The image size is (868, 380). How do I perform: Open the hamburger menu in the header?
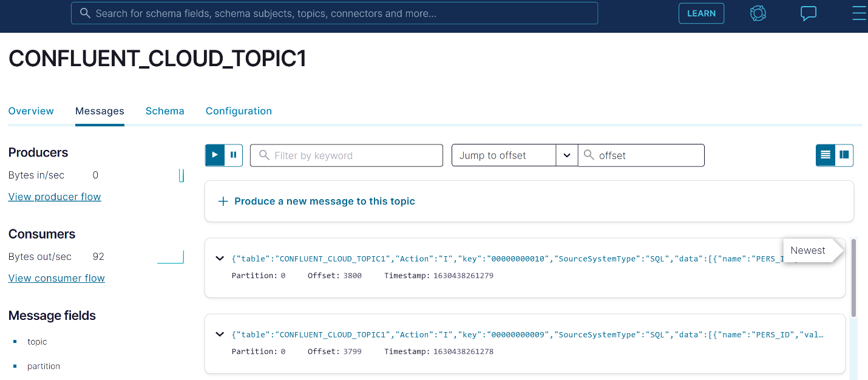pyautogui.click(x=860, y=13)
